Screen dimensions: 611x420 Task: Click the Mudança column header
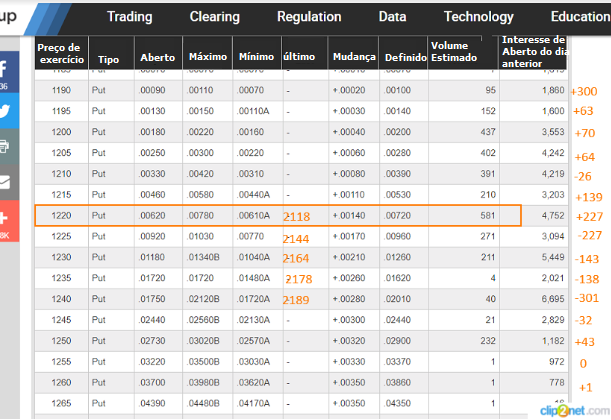(x=353, y=59)
